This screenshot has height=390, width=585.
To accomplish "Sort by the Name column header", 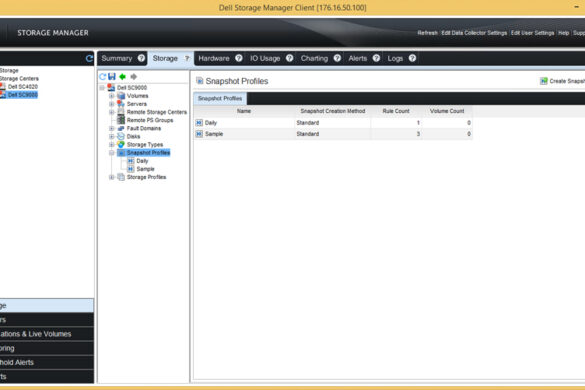I will tap(244, 111).
